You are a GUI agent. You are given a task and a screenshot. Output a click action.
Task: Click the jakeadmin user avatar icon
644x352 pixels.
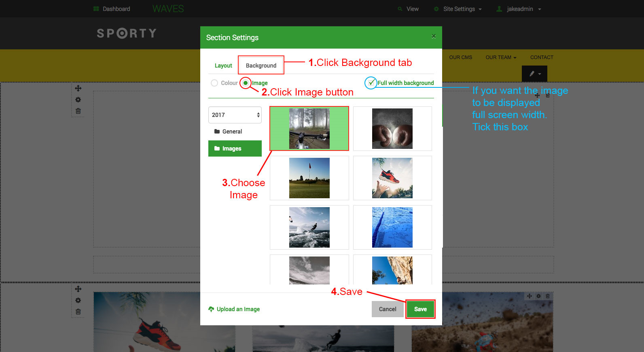coord(499,9)
